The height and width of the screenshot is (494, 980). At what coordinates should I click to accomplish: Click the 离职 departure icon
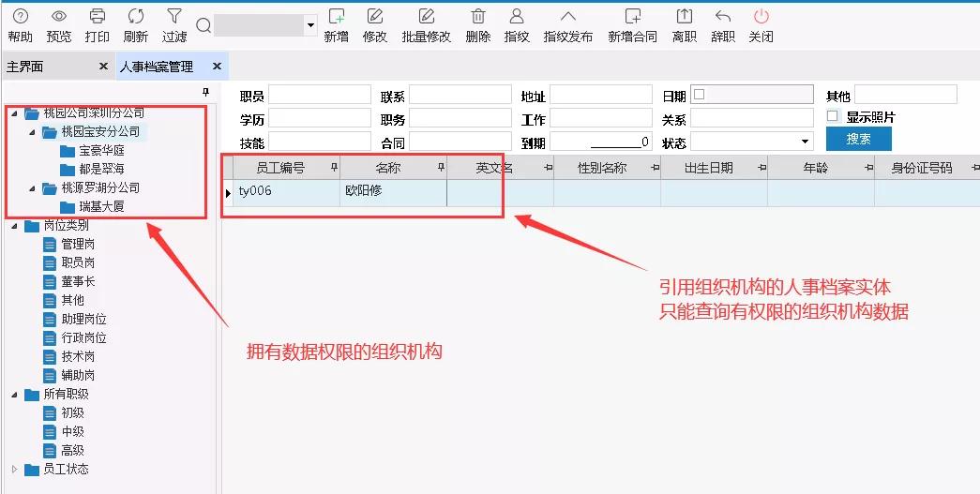click(685, 16)
